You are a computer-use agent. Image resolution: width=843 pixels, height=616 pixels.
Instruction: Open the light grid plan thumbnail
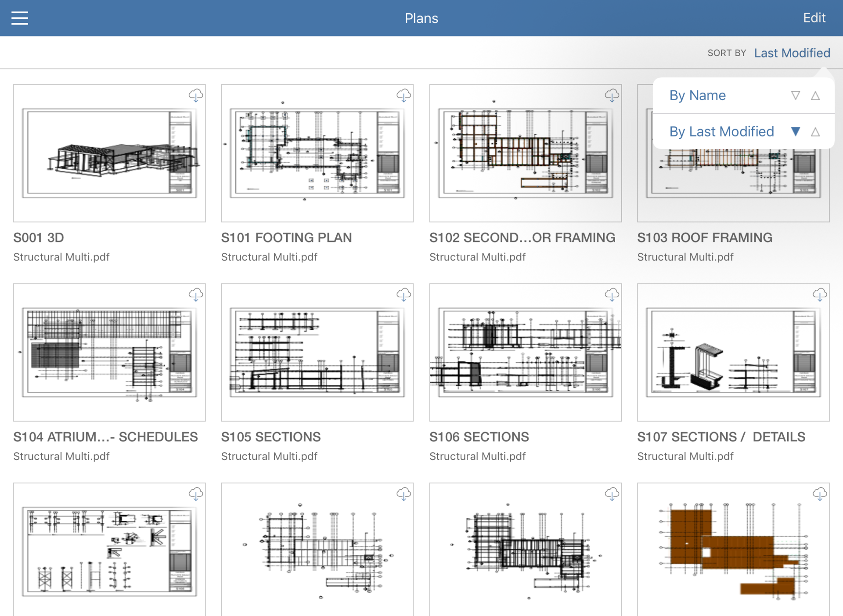tap(317, 549)
